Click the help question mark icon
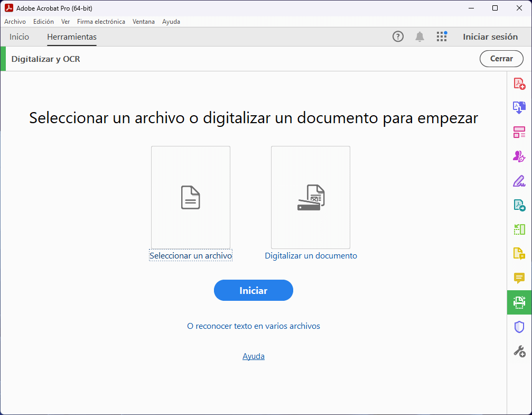 pos(398,36)
